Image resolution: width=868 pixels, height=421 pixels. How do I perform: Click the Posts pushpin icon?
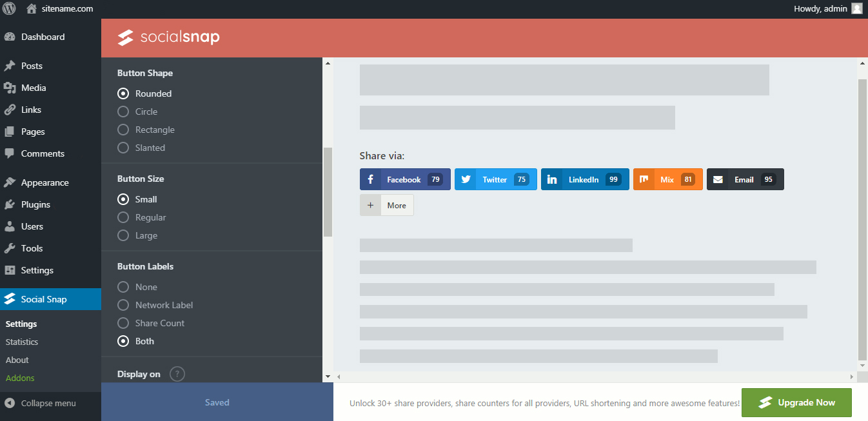click(10, 66)
